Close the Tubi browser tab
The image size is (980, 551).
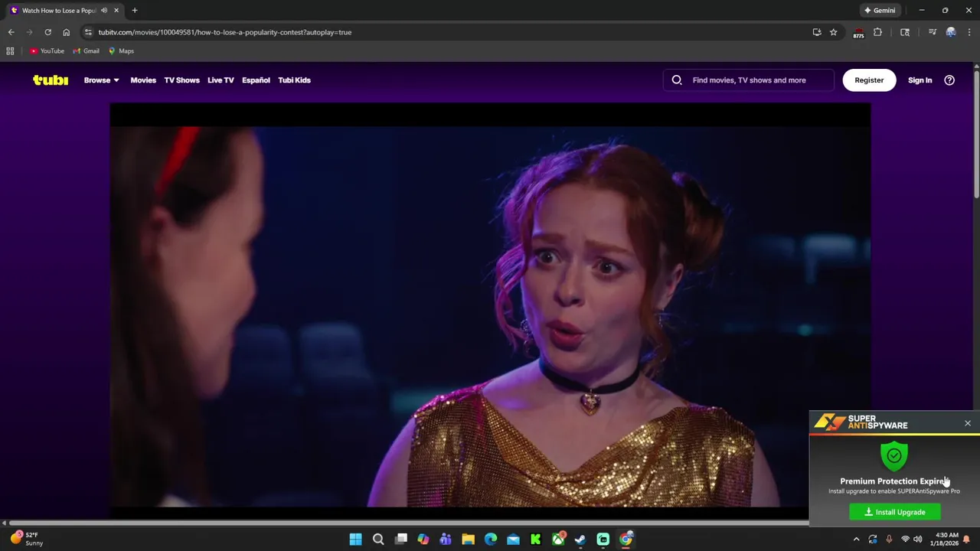coord(116,11)
